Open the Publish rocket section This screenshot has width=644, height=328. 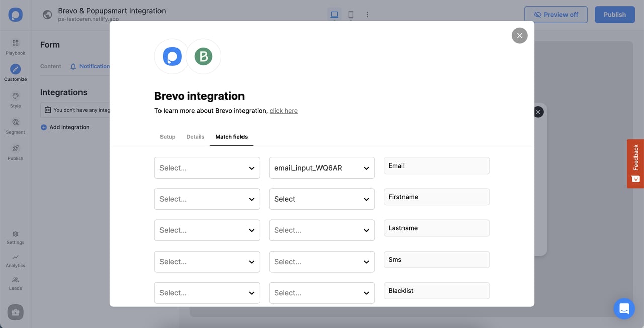(x=15, y=152)
